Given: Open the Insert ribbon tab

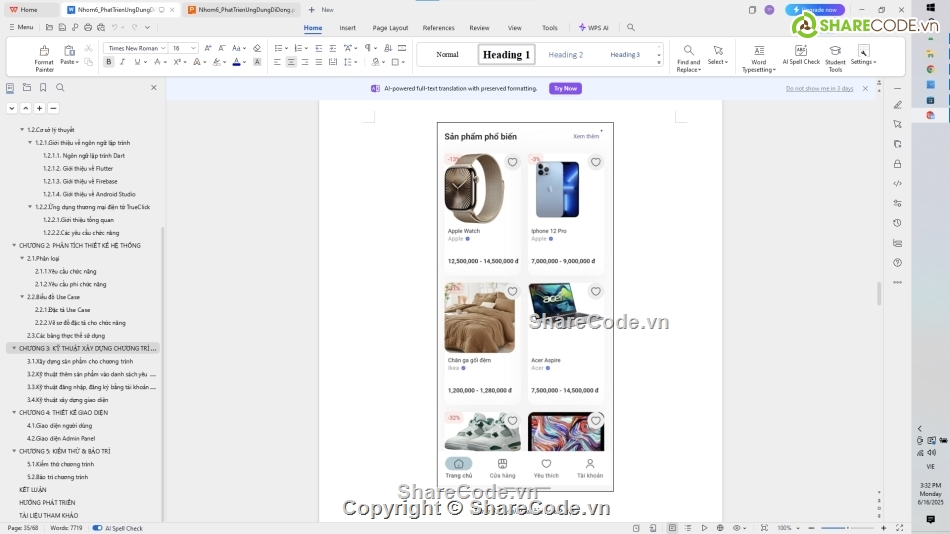Looking at the screenshot, I should pos(347,28).
